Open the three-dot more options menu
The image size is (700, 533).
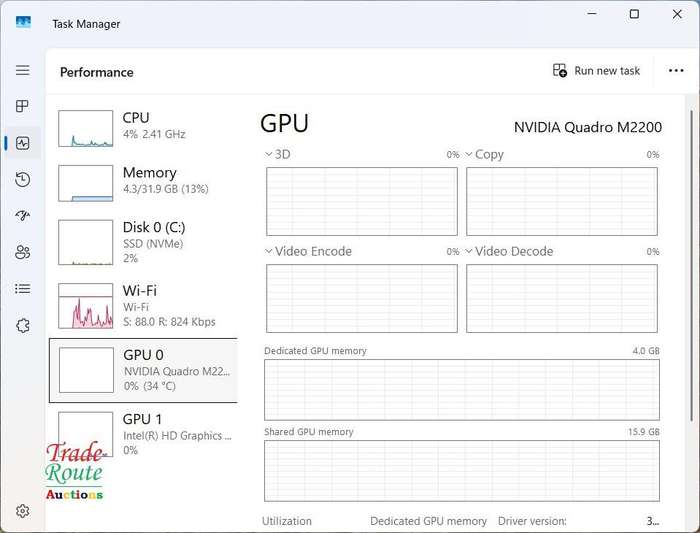676,71
